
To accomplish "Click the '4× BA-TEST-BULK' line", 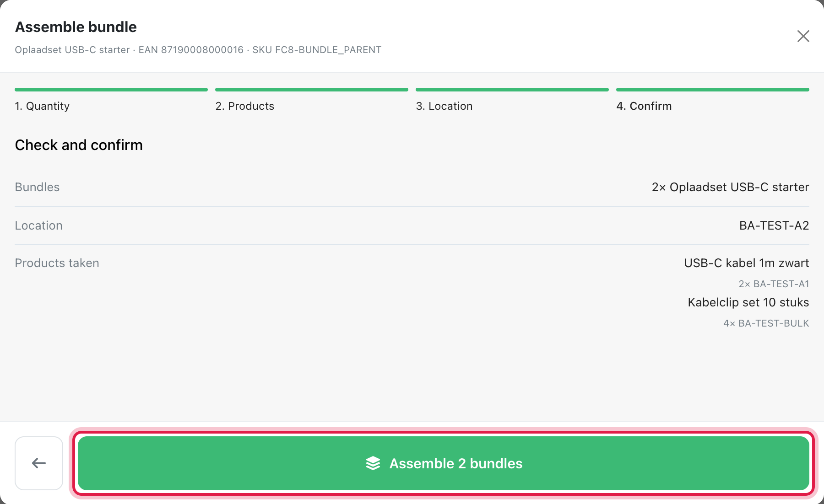I will click(x=766, y=323).
